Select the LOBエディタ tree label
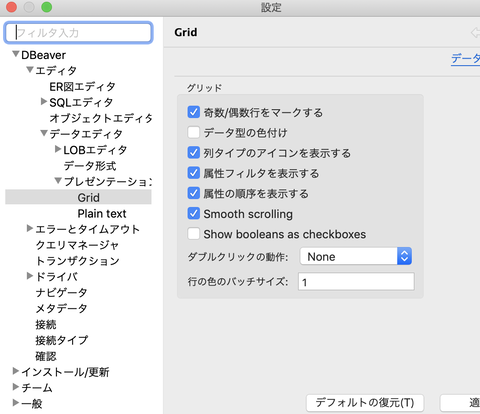 (x=95, y=150)
